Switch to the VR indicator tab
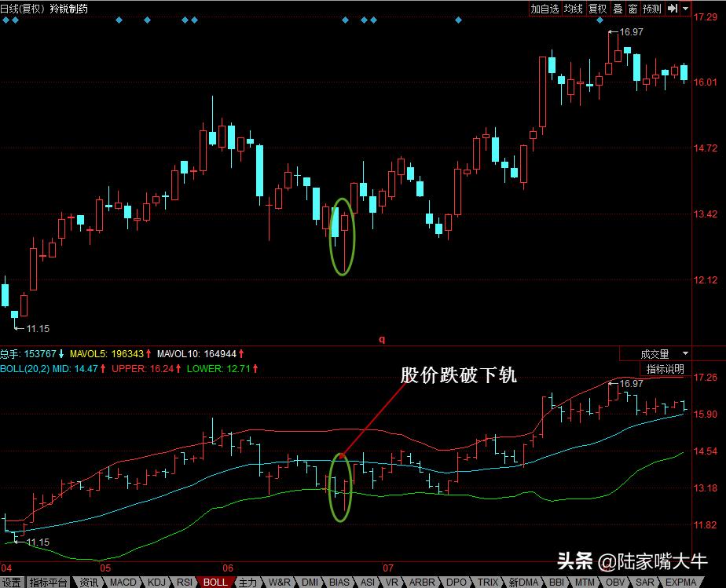The width and height of the screenshot is (726, 588). pyautogui.click(x=392, y=582)
